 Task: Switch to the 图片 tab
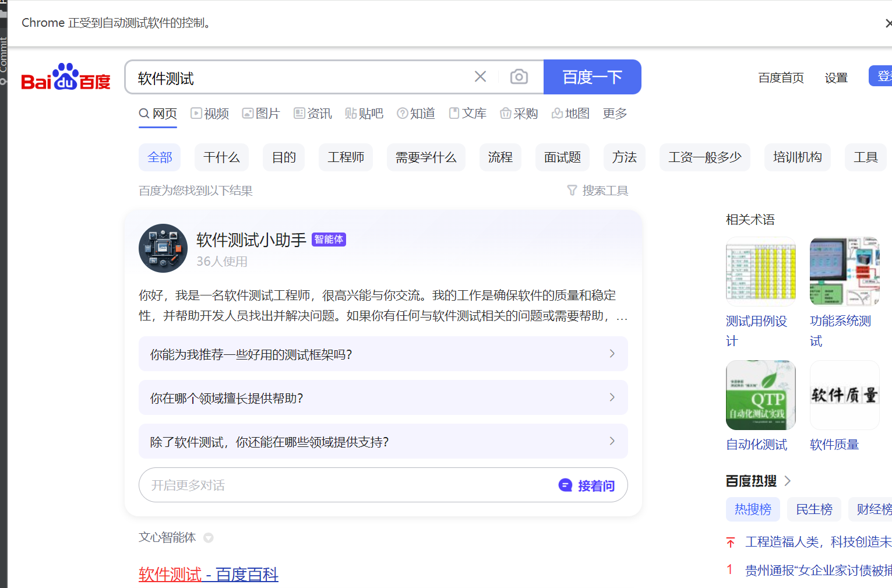(261, 114)
